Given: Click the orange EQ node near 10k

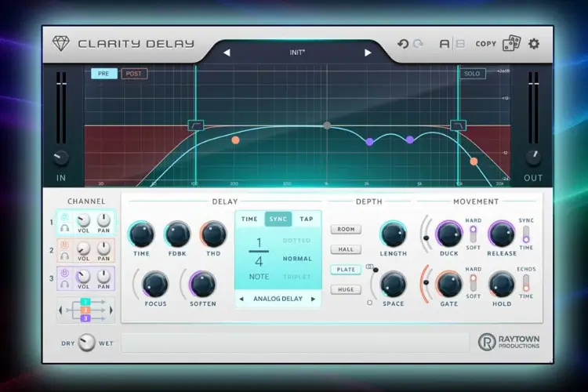Looking at the screenshot, I should click(x=474, y=162).
